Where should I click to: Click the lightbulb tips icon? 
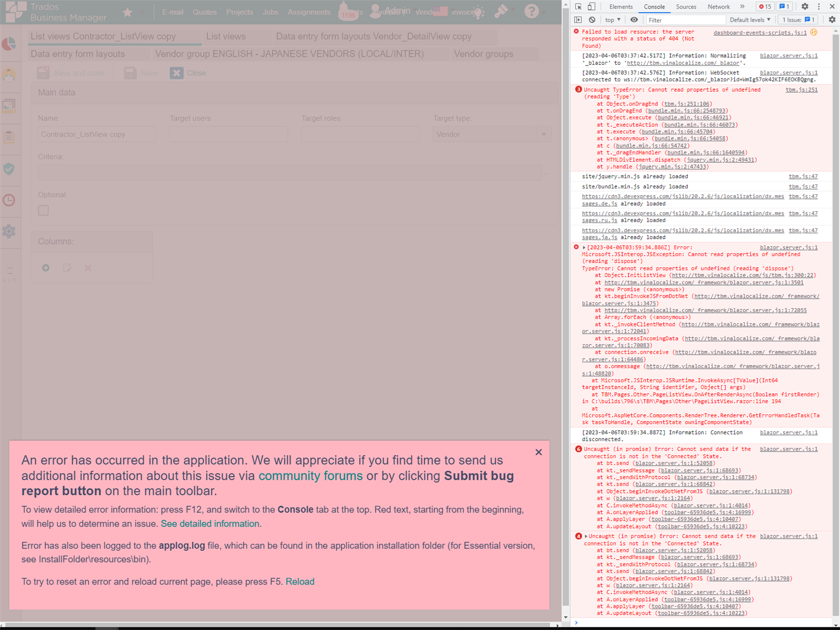pyautogui.click(x=478, y=12)
